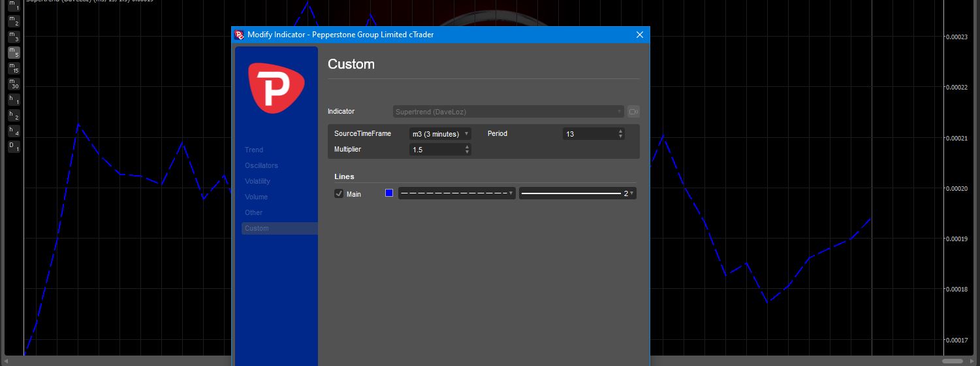Increase the Period value with up arrow
The image size is (980, 366).
pos(620,131)
